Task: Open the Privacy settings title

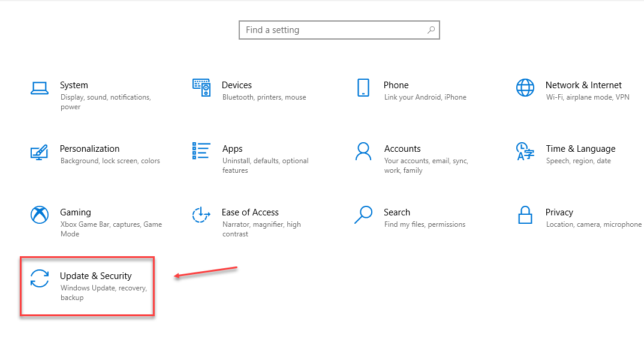Action: click(559, 212)
